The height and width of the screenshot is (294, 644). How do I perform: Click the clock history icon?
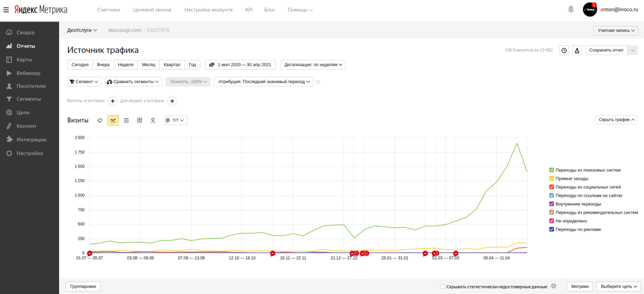pyautogui.click(x=564, y=51)
